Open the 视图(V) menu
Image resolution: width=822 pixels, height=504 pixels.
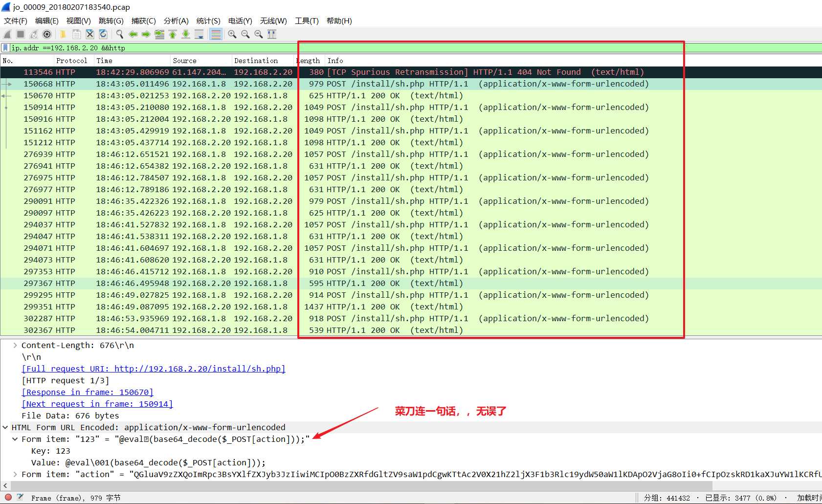point(79,21)
